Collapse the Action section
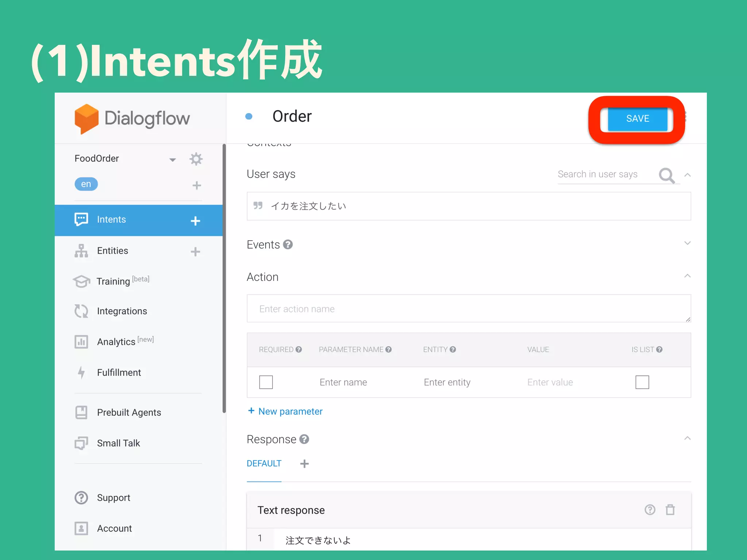 687,276
